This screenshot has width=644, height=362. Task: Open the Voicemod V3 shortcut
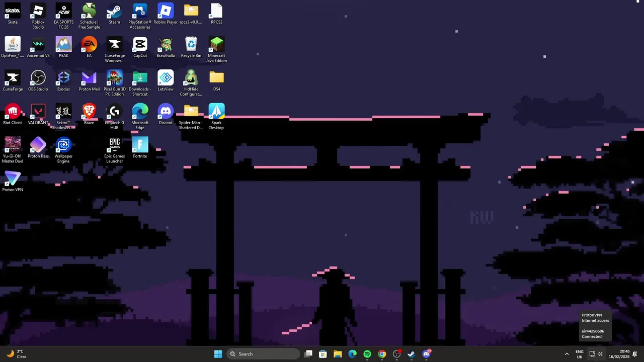38,47
